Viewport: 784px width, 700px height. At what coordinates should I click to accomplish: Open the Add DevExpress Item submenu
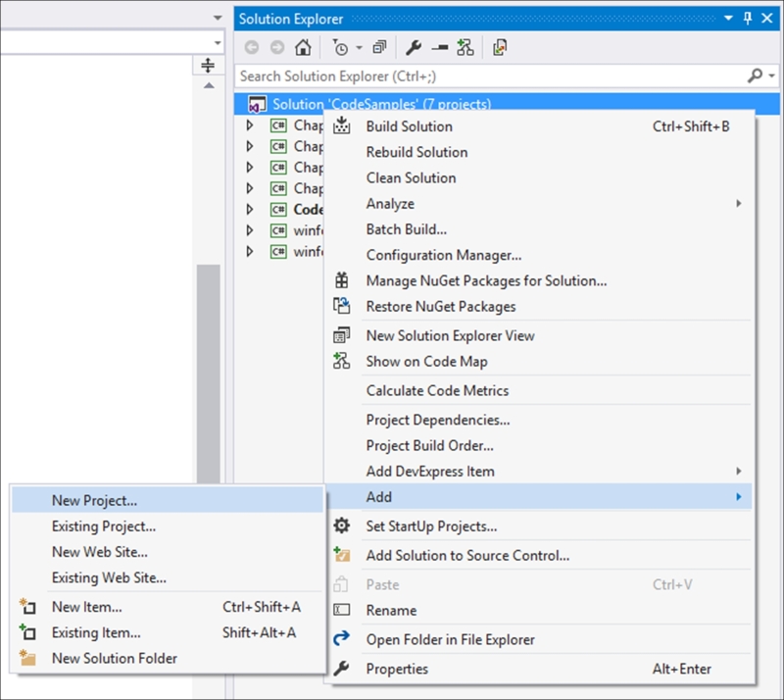click(x=539, y=472)
